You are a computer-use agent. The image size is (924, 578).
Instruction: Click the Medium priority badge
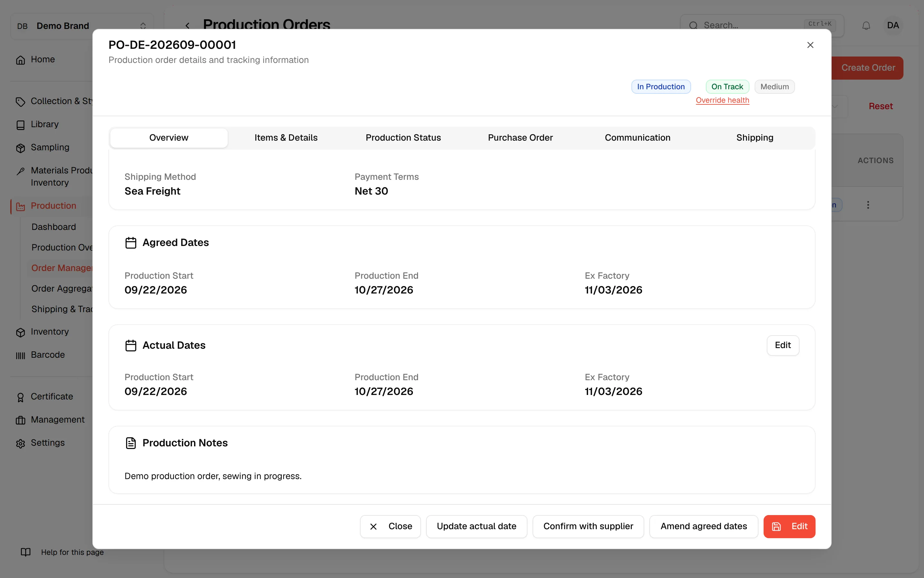tap(774, 87)
